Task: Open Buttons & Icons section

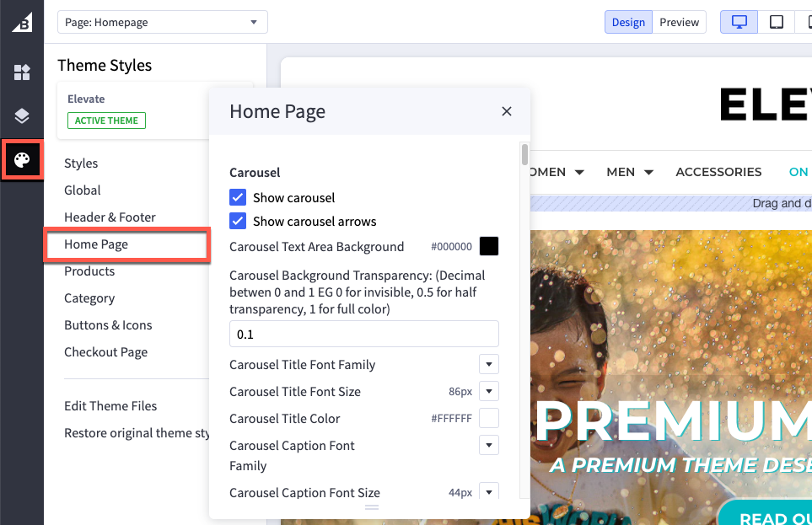Action: [x=108, y=325]
